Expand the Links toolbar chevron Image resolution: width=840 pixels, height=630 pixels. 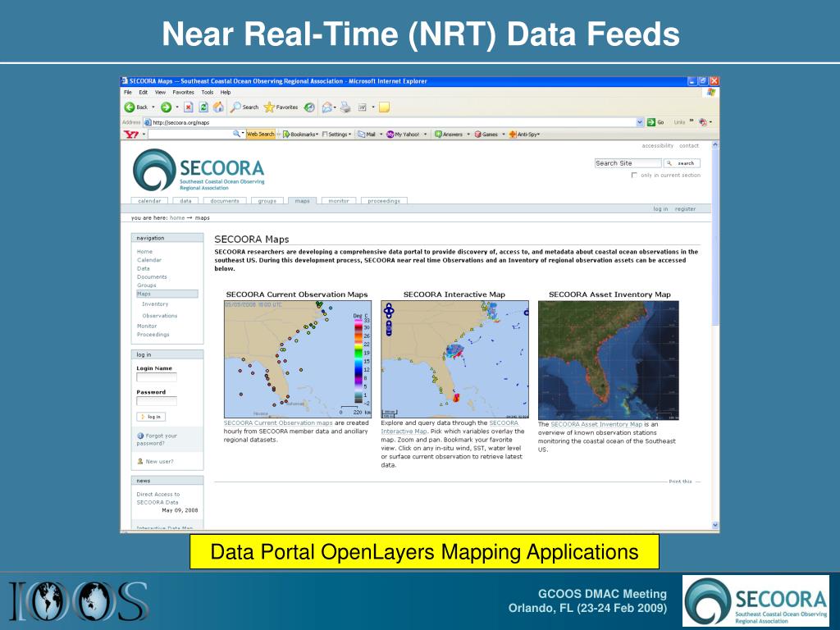click(x=692, y=121)
